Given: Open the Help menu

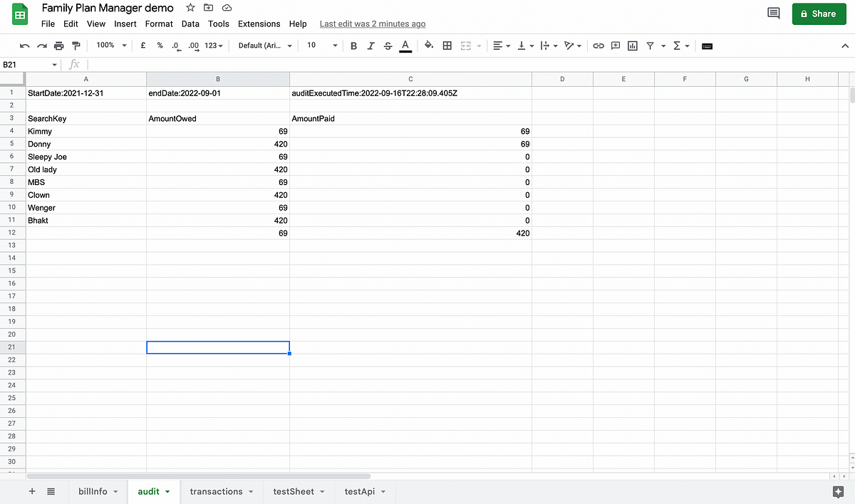Looking at the screenshot, I should coord(298,23).
